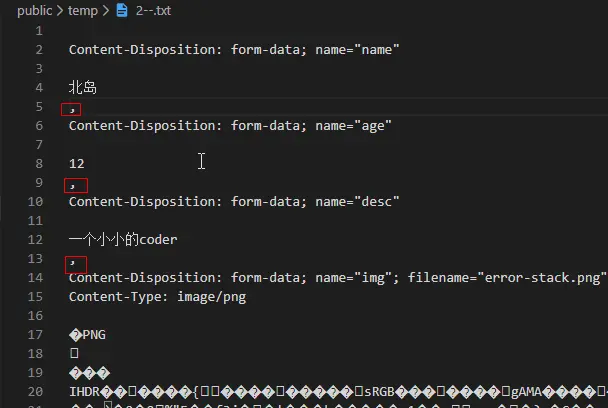Click filename="error-stack.png" on line 14
Viewport: 608px width, 408px height.
click(507, 278)
